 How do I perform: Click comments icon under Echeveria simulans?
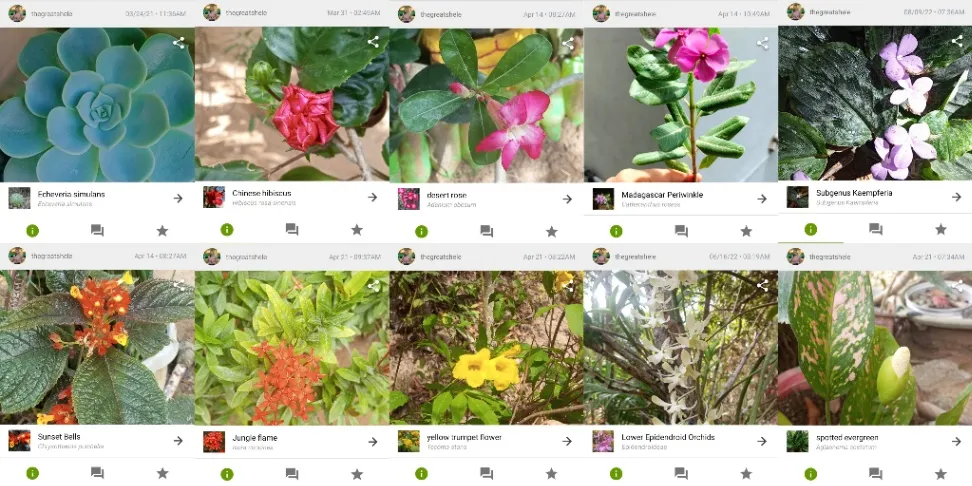pos(97,231)
